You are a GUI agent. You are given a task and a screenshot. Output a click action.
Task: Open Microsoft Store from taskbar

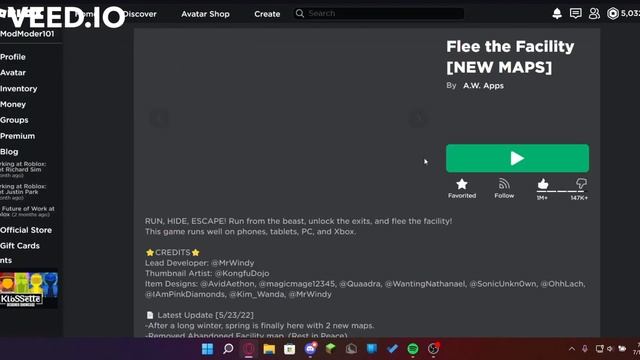point(289,349)
